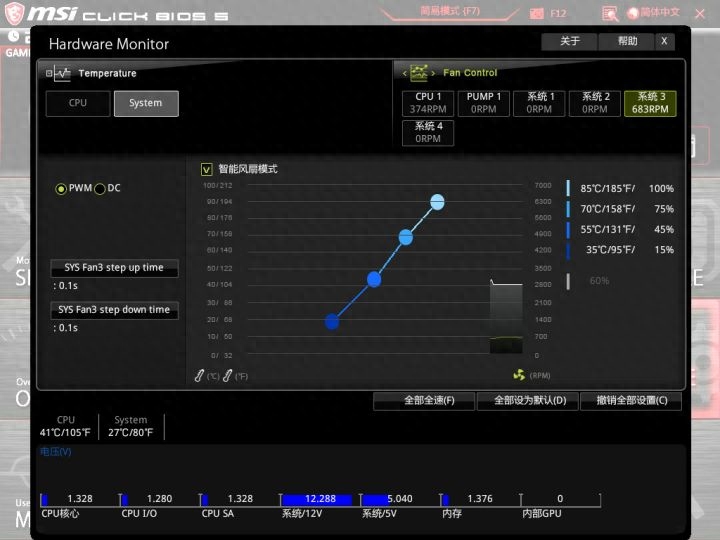Switch to the CPU temperature tab
The height and width of the screenshot is (540, 720).
click(78, 103)
